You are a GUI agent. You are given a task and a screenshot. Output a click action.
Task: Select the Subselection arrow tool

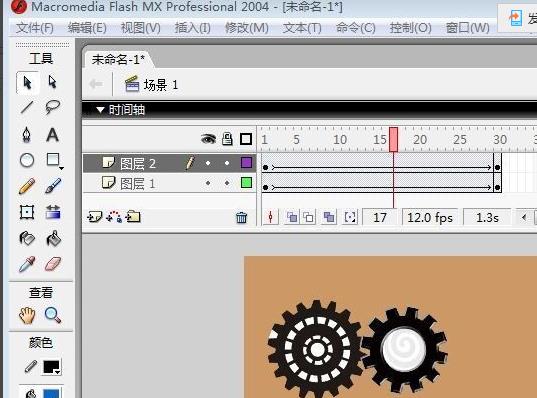52,82
